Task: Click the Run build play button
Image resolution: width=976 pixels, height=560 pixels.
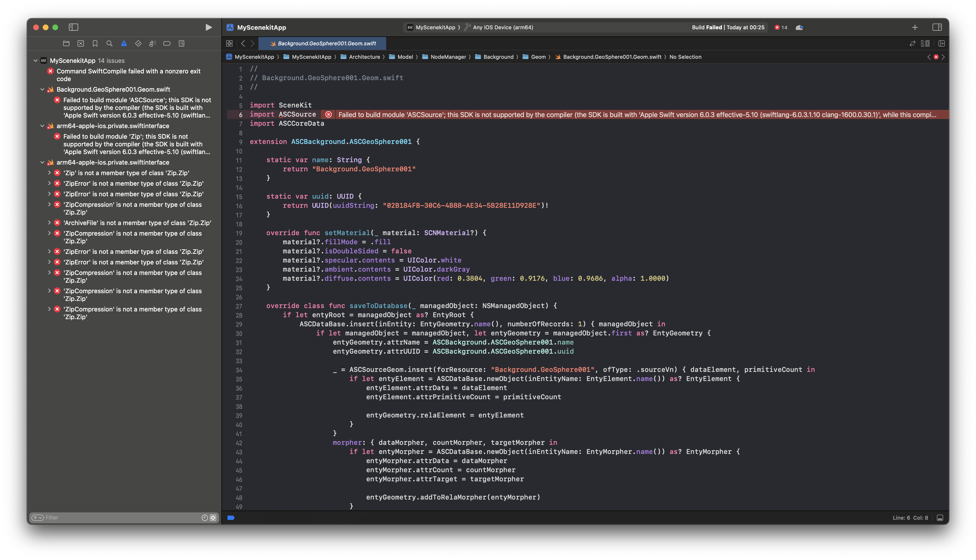Action: [x=209, y=27]
